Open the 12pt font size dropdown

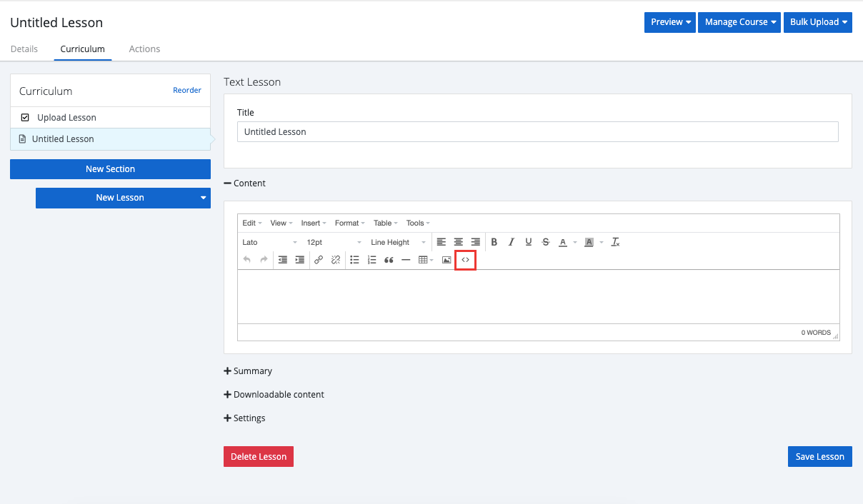tap(334, 242)
